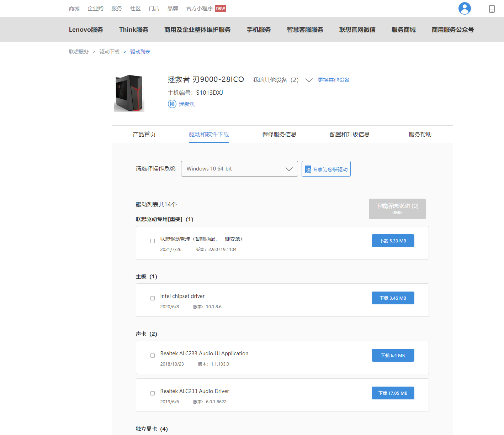
Task: Click Realtek ALC233 Audio Driver title
Action: pos(195,391)
